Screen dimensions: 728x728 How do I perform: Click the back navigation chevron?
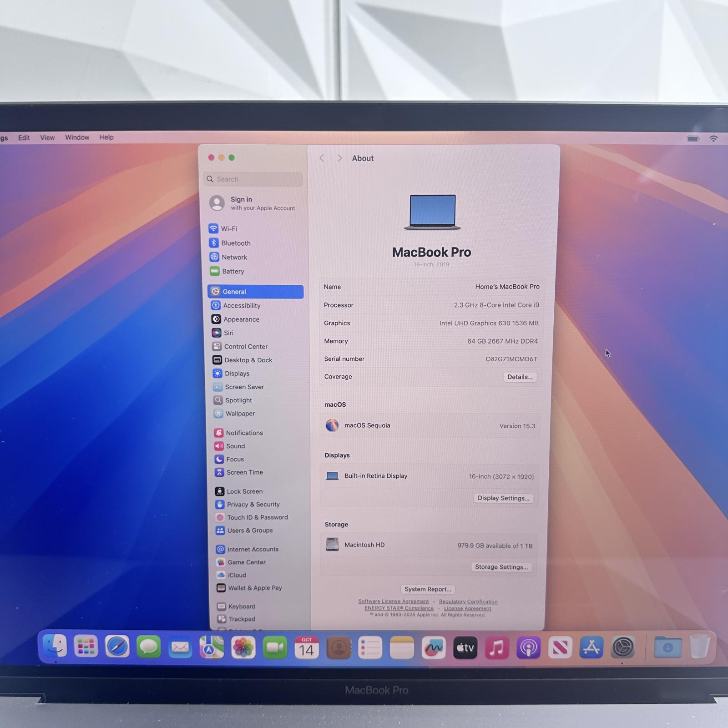322,158
